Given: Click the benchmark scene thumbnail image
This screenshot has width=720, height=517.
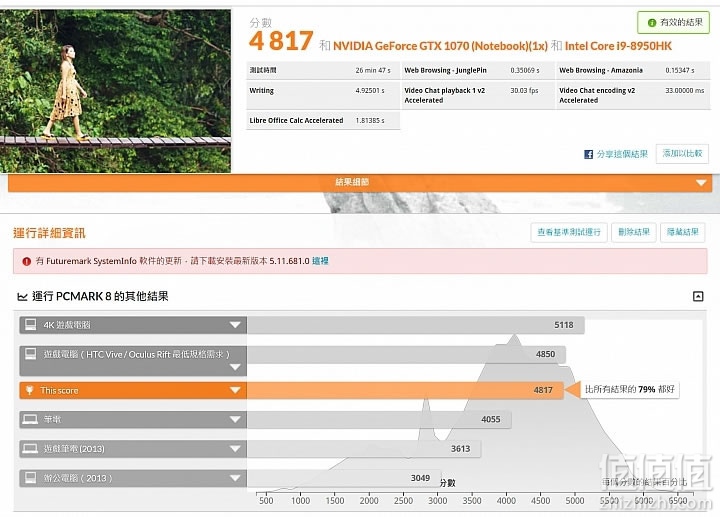Looking at the screenshot, I should (x=115, y=91).
